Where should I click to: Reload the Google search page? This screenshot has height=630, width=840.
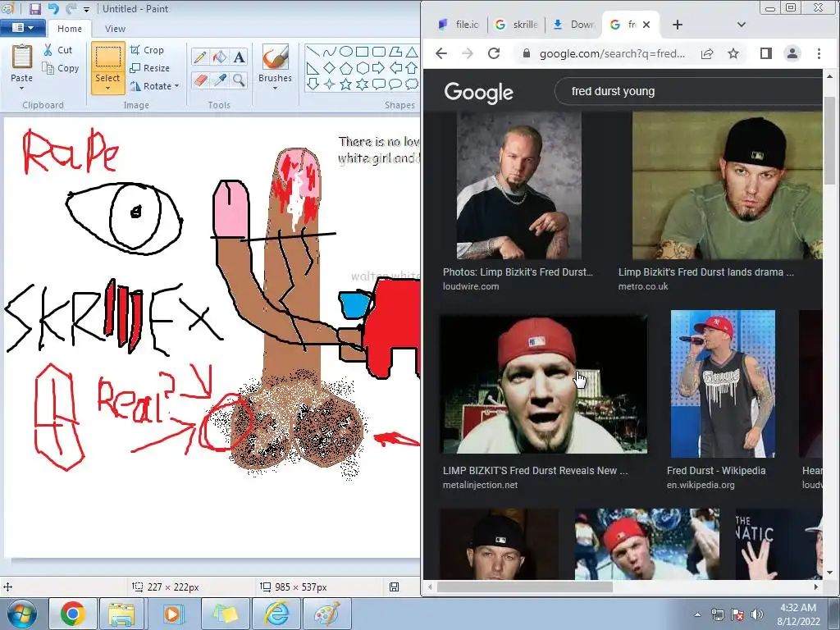coord(494,53)
